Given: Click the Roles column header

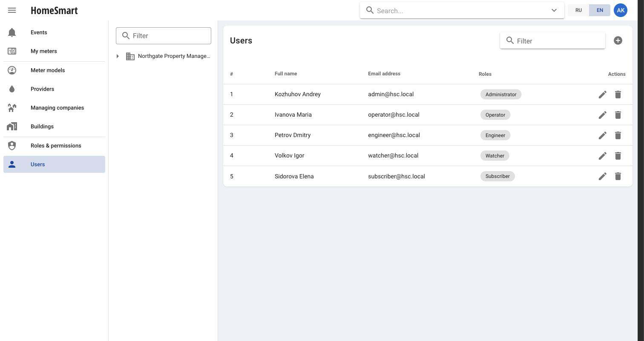Looking at the screenshot, I should tap(485, 74).
